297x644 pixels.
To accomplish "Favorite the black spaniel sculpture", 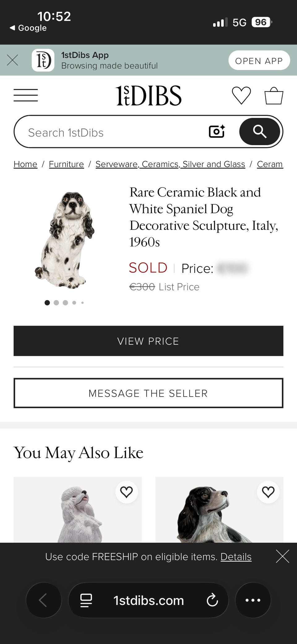I will point(268,492).
